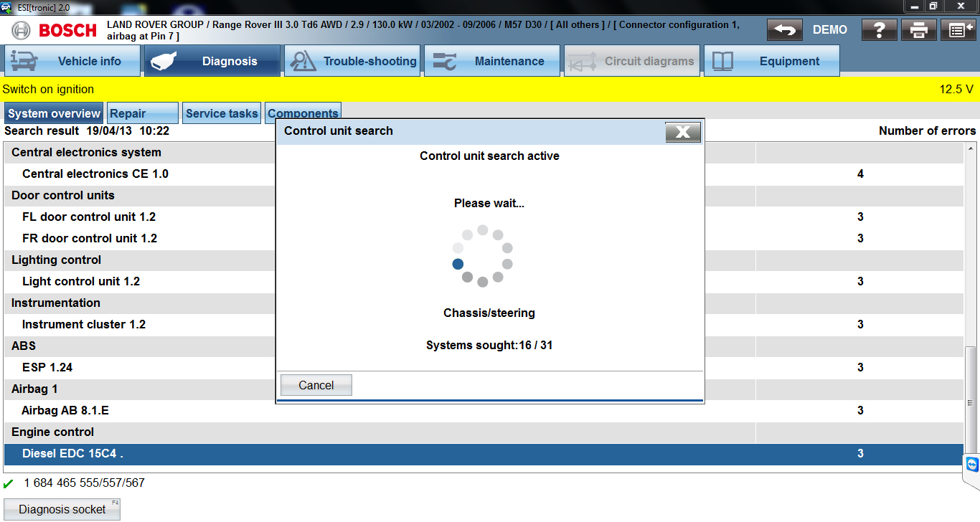
Task: Switch to the Repair sub-tab
Action: [x=142, y=113]
